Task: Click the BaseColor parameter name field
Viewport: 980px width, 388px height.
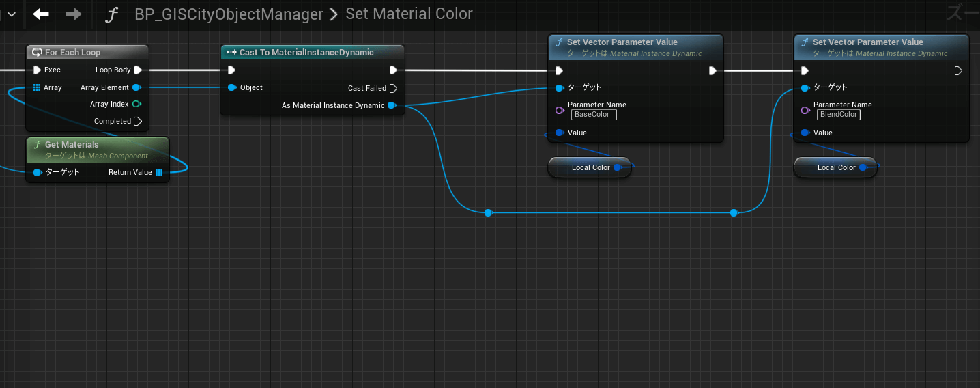Action: tap(594, 115)
